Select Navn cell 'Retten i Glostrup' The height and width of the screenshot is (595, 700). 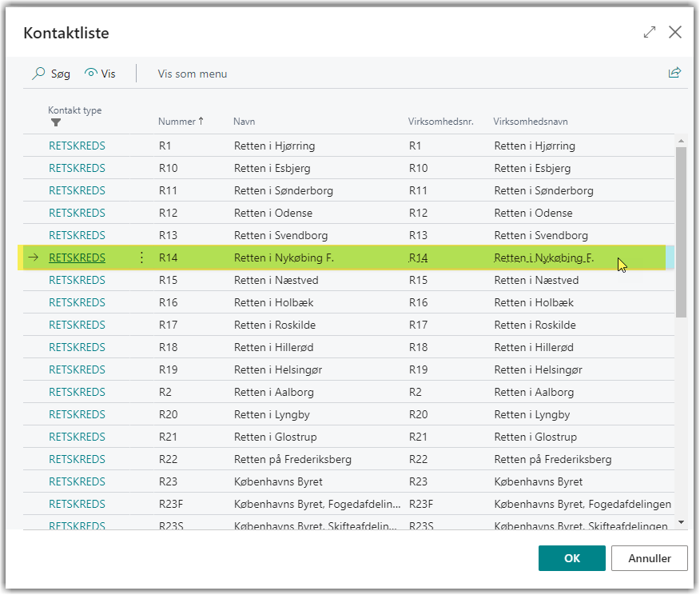tap(276, 437)
